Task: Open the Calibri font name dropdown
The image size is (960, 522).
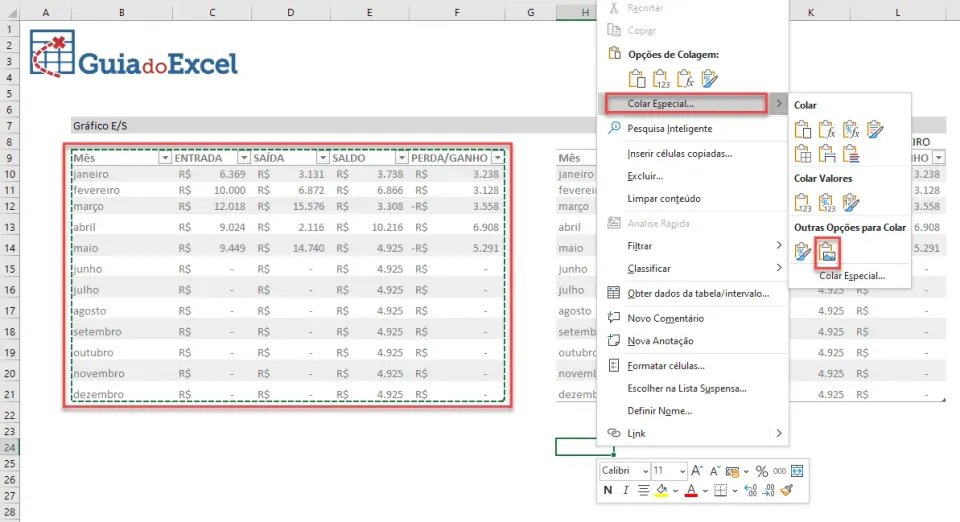Action: coord(624,471)
